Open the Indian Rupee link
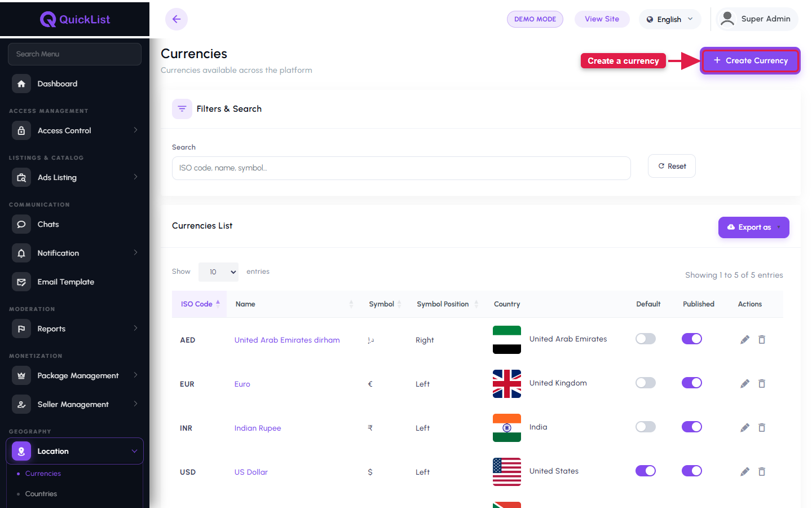 click(258, 428)
